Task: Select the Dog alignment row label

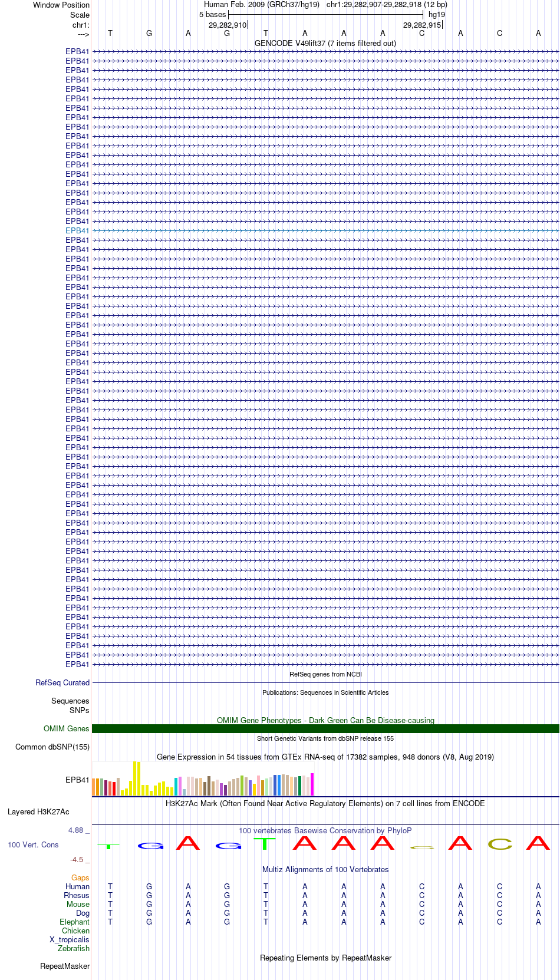Action: click(83, 913)
